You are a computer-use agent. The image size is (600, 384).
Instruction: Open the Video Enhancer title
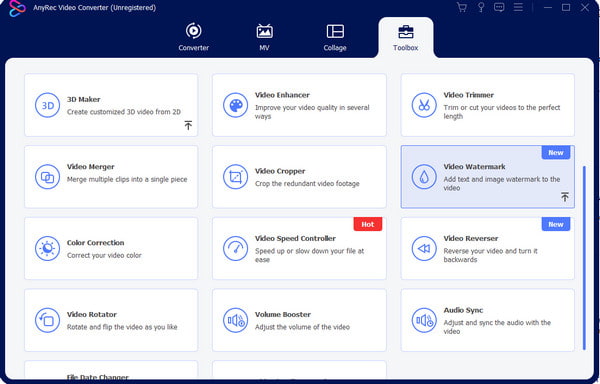[x=282, y=95]
